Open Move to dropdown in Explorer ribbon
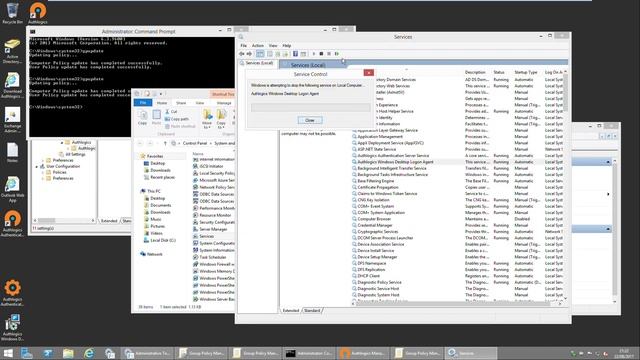 pos(207,119)
